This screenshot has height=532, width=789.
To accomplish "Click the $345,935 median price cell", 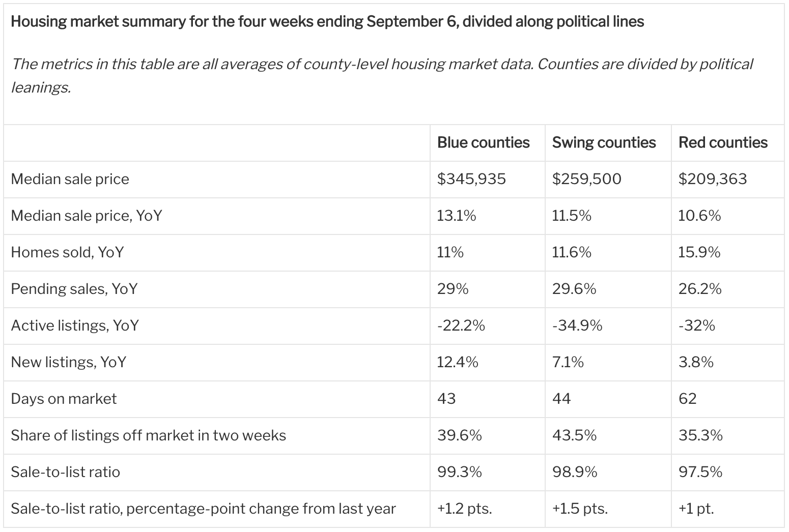I will click(x=471, y=179).
